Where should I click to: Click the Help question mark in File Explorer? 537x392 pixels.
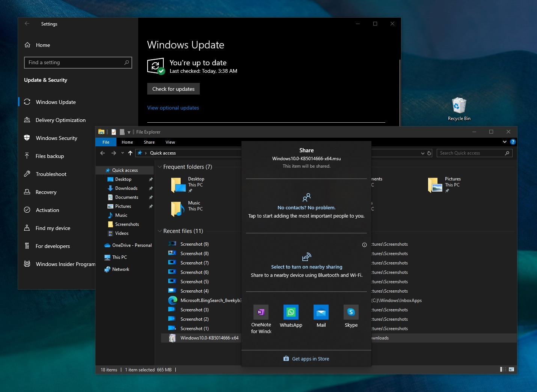tap(513, 142)
